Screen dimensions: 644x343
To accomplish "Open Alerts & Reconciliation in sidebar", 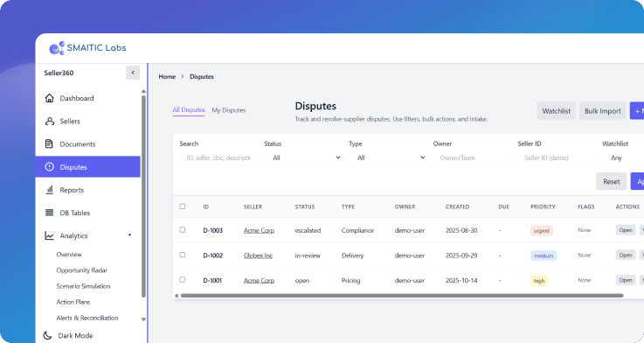I will (x=87, y=318).
